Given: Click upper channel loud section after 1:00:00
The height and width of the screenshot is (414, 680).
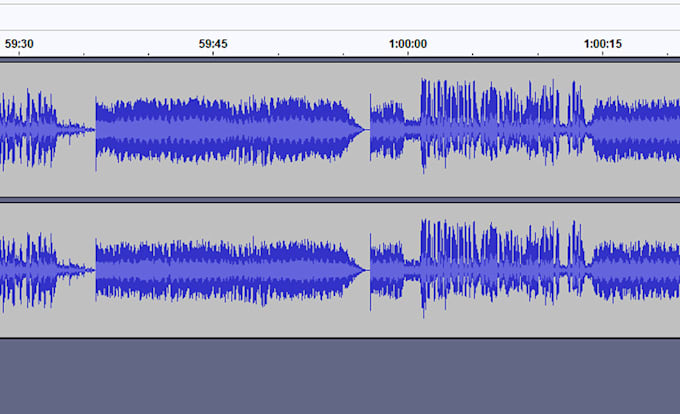Looking at the screenshot, I should (503, 126).
